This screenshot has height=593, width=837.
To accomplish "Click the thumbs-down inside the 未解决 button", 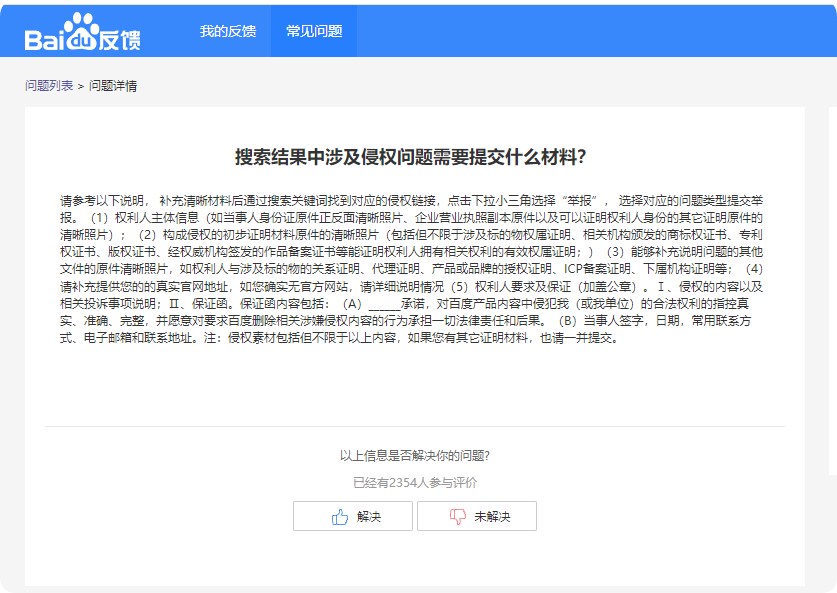I will point(455,516).
